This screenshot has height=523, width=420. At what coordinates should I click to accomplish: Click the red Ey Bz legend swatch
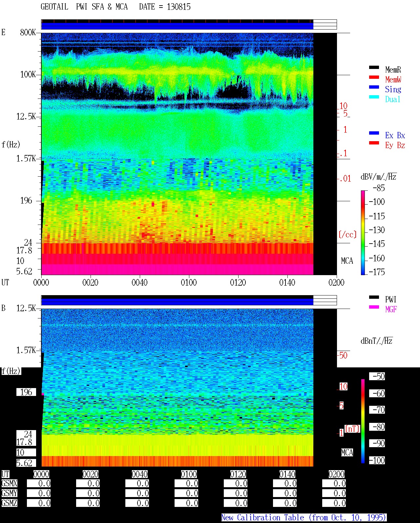[374, 143]
